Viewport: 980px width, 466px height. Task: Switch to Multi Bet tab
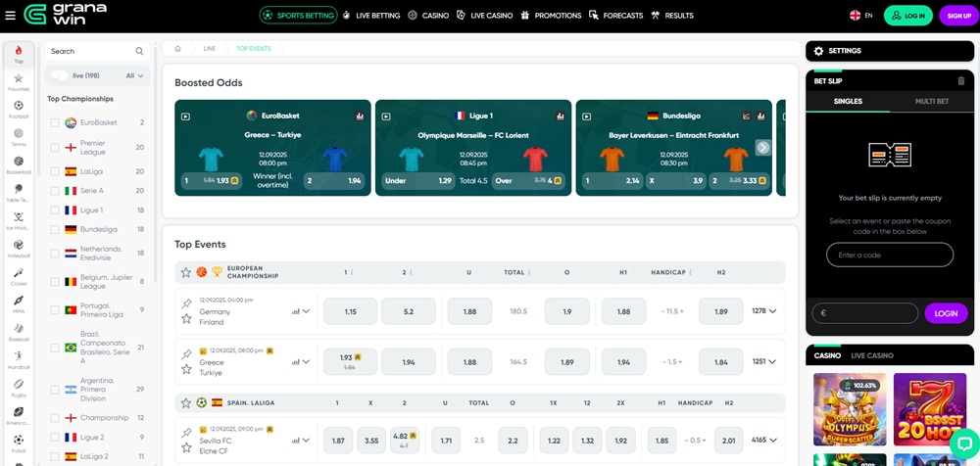(932, 101)
